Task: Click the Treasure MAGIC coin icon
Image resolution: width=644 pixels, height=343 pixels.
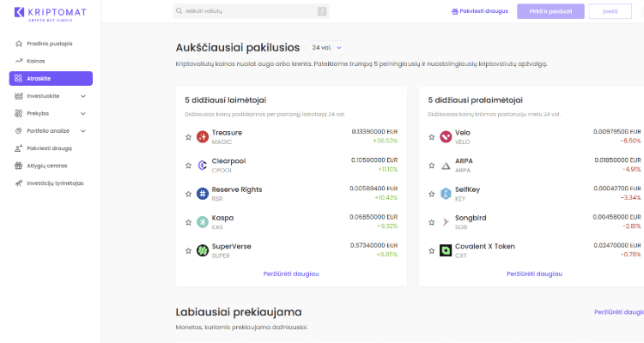Action: [x=203, y=136]
